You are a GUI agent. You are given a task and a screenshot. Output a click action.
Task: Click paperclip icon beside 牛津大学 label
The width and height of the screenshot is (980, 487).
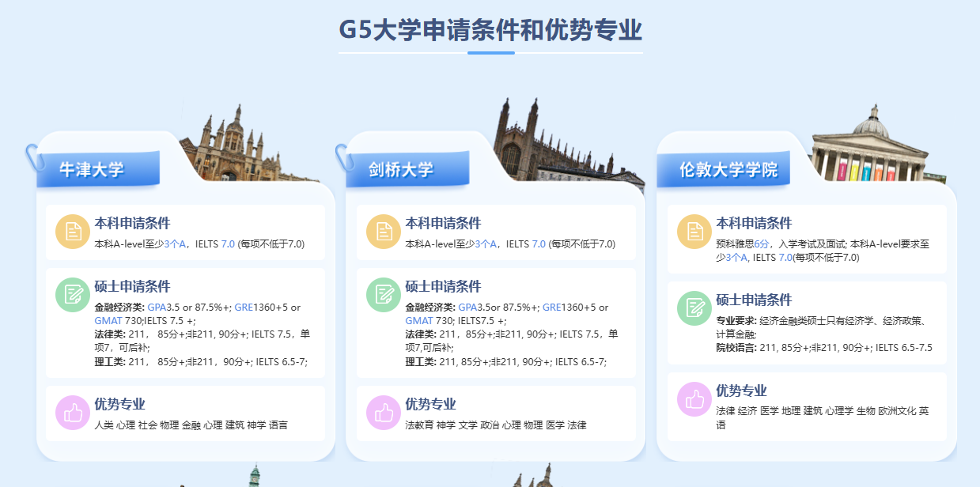tap(33, 157)
